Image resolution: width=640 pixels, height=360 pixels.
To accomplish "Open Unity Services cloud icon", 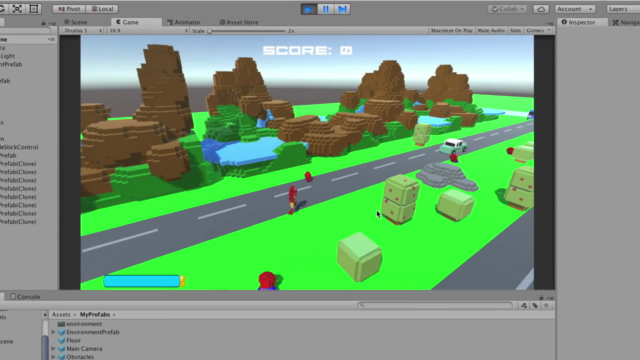I will 541,9.
